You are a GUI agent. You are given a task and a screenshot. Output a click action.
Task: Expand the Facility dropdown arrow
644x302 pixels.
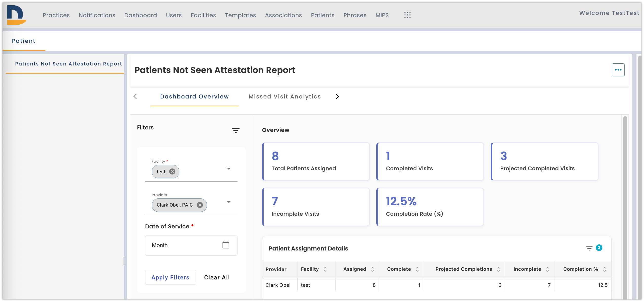click(x=229, y=169)
